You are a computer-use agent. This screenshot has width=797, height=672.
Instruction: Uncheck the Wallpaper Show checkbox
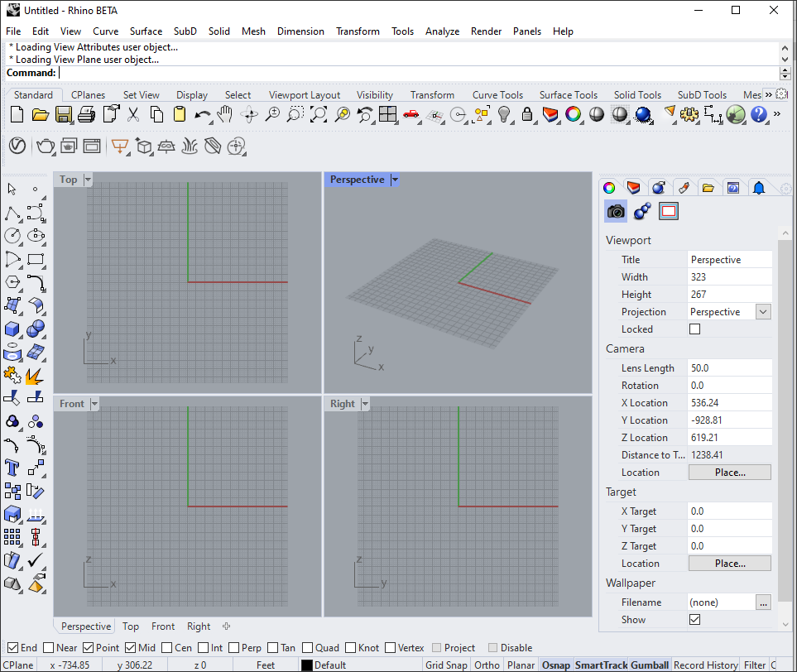695,619
